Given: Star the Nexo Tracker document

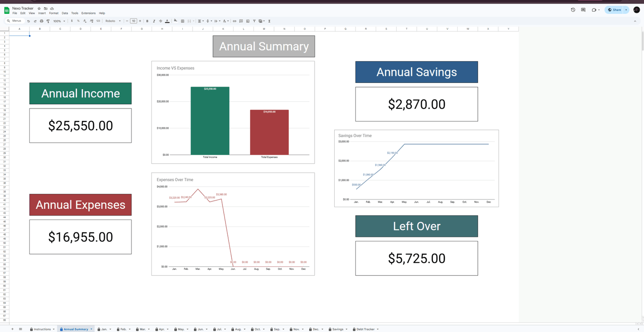Looking at the screenshot, I should [39, 8].
